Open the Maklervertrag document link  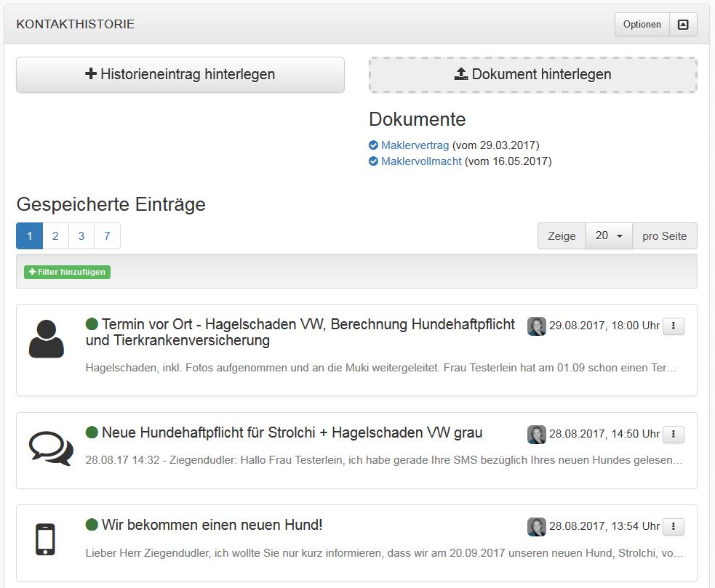(x=415, y=145)
